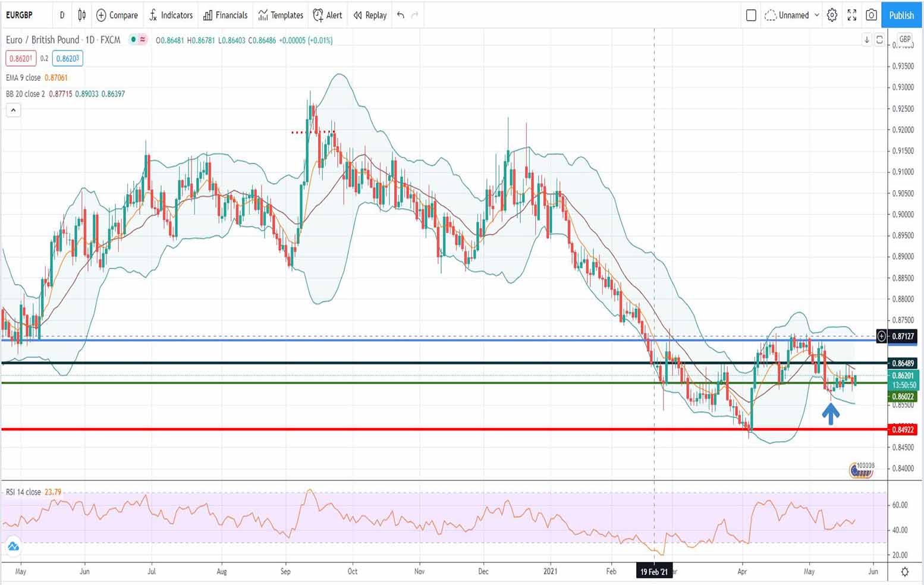The height and width of the screenshot is (585, 924).
Task: Click the red 0.86201 sell price button
Action: [21, 58]
